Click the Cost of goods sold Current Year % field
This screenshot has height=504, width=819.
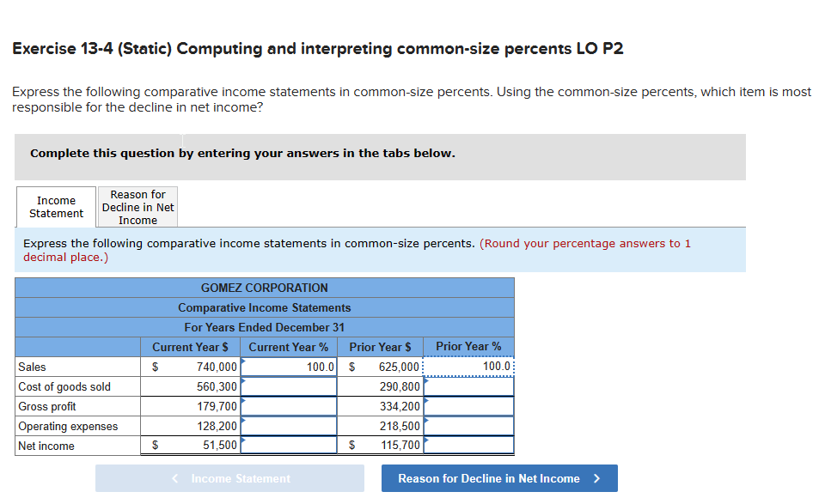point(288,386)
